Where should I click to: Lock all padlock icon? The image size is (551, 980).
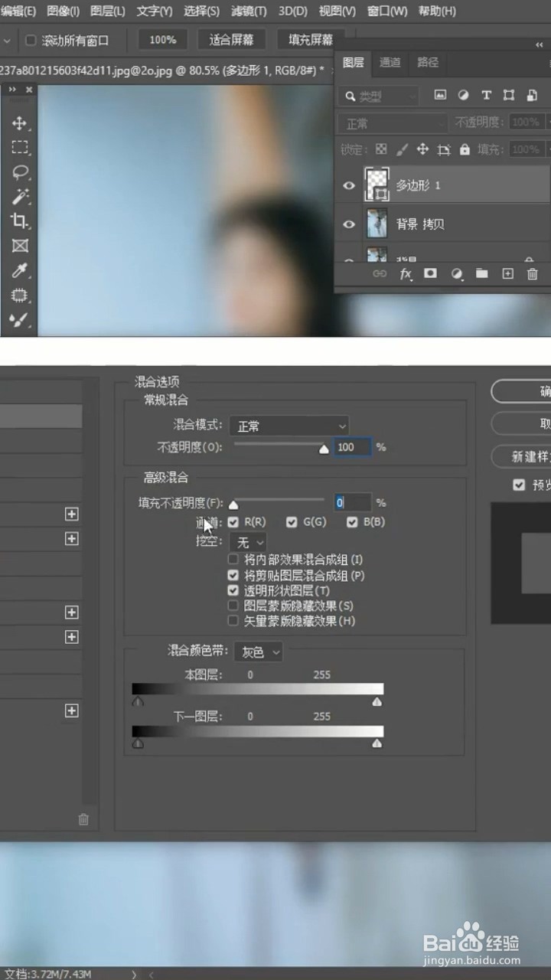[464, 149]
